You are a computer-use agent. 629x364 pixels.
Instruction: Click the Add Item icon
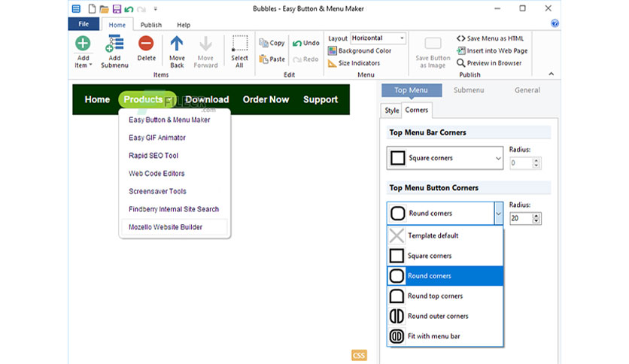tap(83, 44)
